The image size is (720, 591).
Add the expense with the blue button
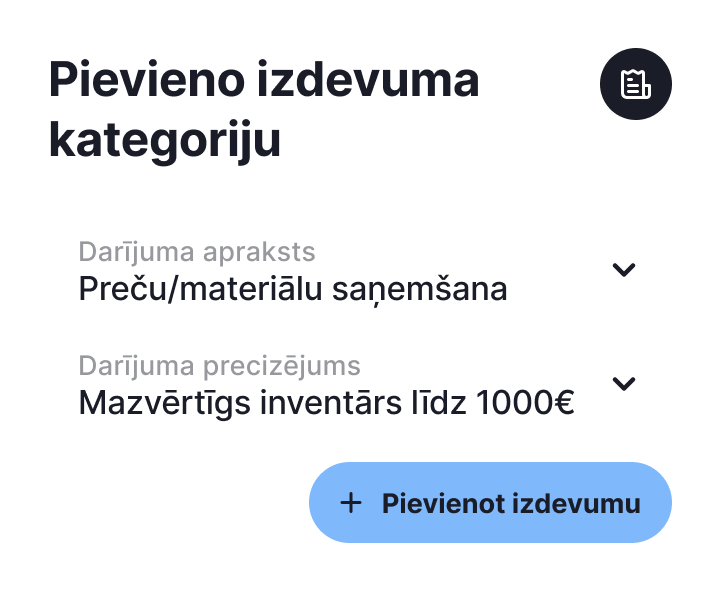490,503
